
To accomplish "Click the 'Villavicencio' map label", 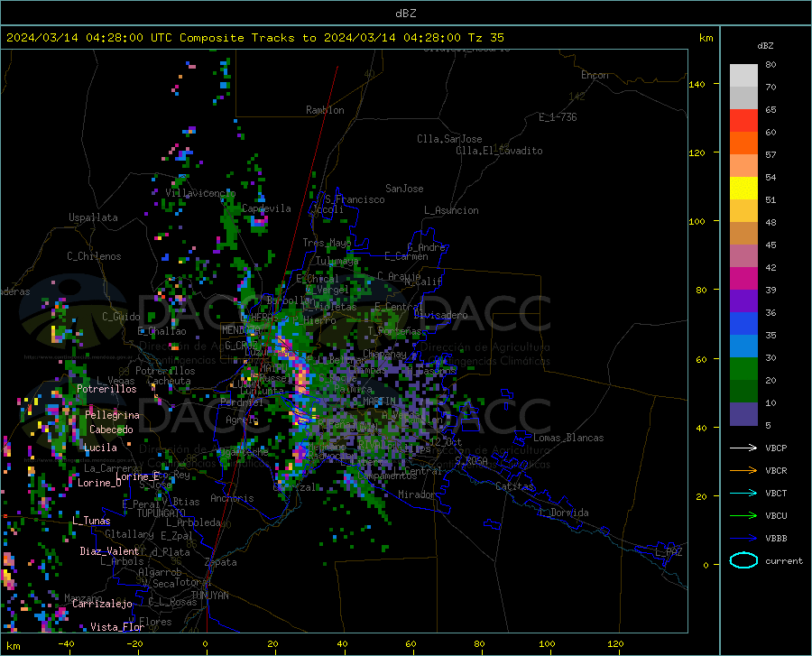I will (200, 193).
